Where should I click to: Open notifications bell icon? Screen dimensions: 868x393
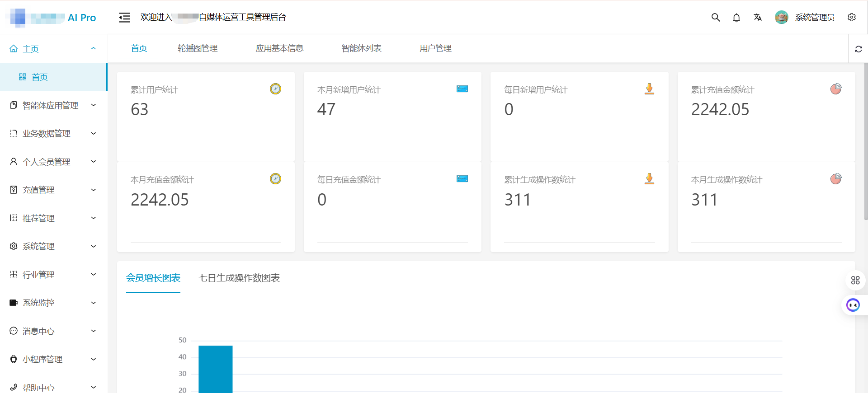pos(736,18)
